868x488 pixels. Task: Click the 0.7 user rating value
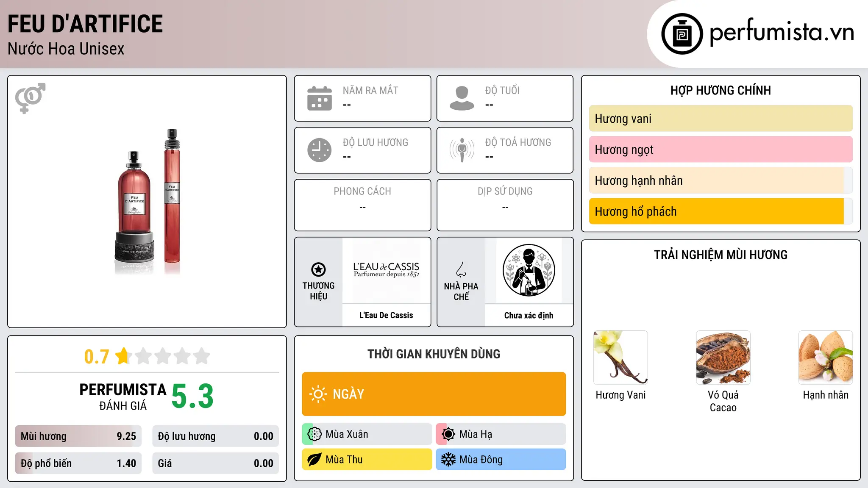click(97, 357)
